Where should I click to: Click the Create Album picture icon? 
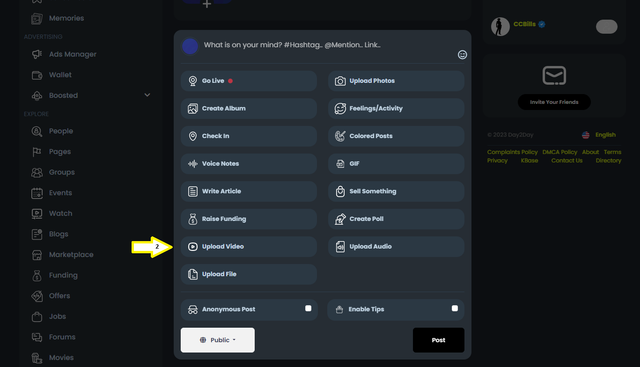pyautogui.click(x=193, y=109)
